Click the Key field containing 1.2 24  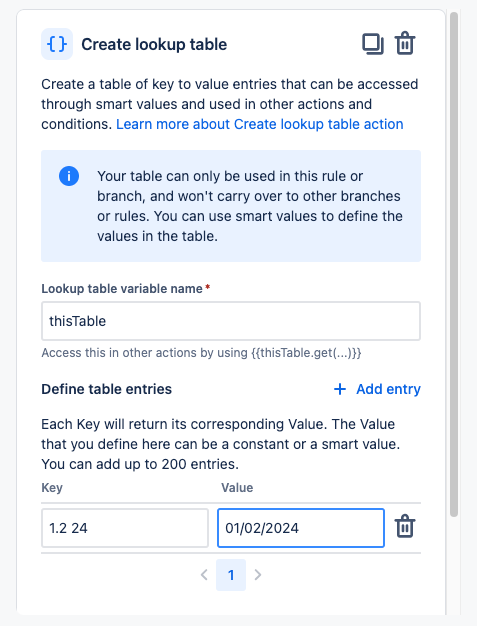click(125, 528)
